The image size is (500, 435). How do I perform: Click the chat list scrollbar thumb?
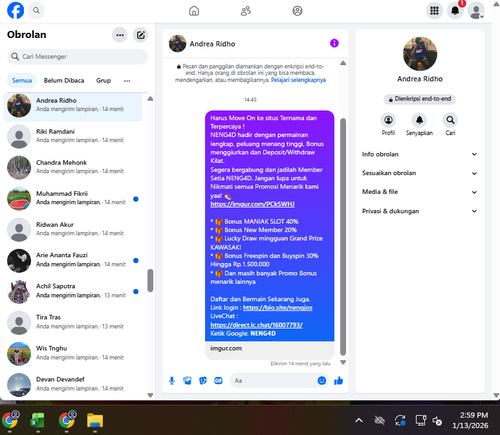[150, 280]
